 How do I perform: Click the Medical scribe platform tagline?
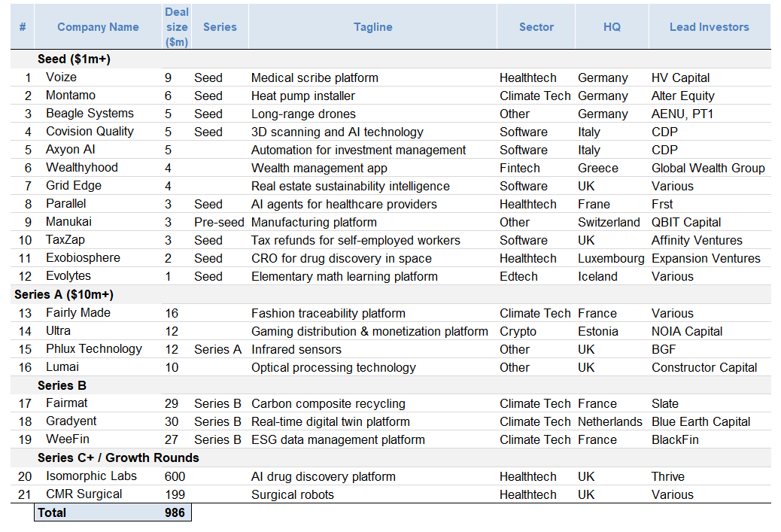[x=315, y=78]
